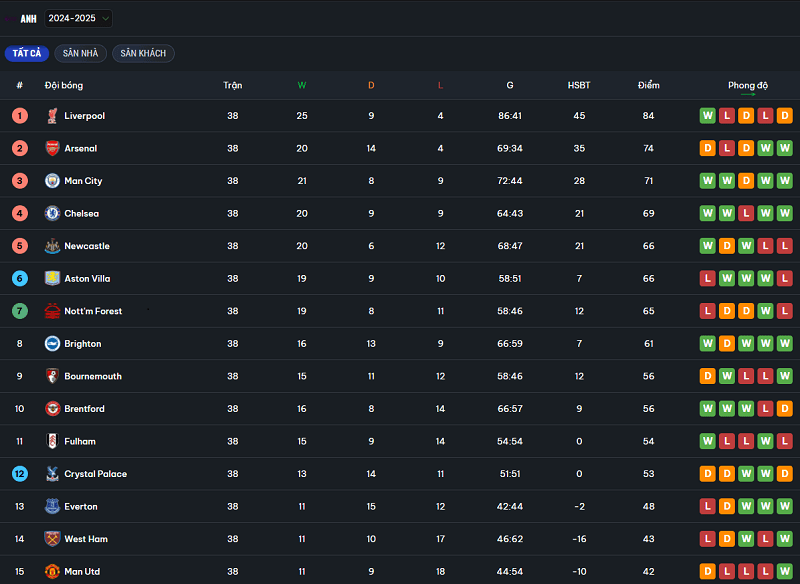This screenshot has width=800, height=584.
Task: Click Man City's points value 71
Action: point(648,181)
